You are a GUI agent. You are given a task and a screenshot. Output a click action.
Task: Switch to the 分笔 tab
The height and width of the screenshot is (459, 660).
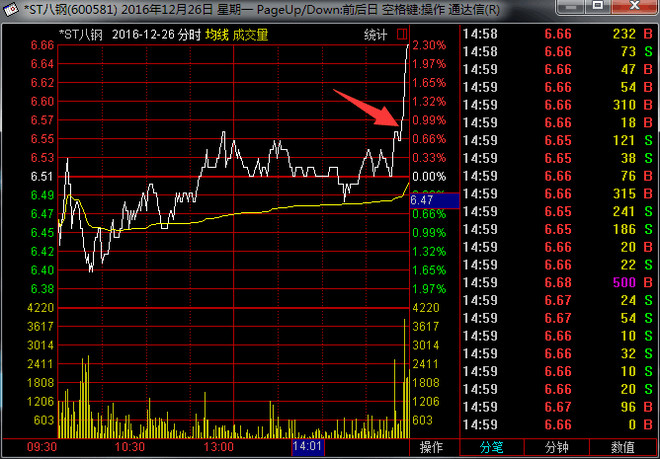[492, 447]
